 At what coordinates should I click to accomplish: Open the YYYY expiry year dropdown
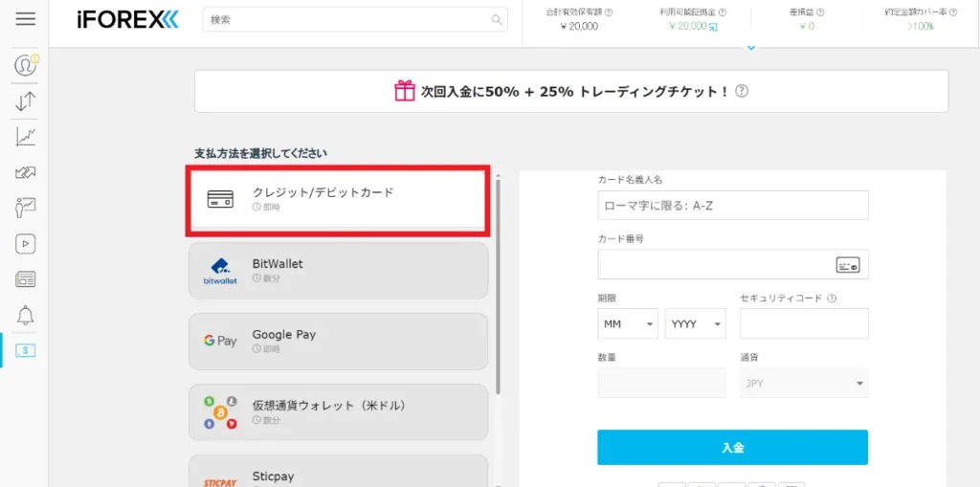point(696,323)
